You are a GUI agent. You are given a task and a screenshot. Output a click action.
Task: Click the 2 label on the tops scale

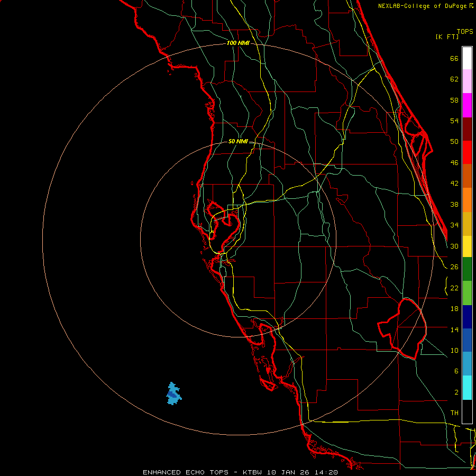(456, 392)
